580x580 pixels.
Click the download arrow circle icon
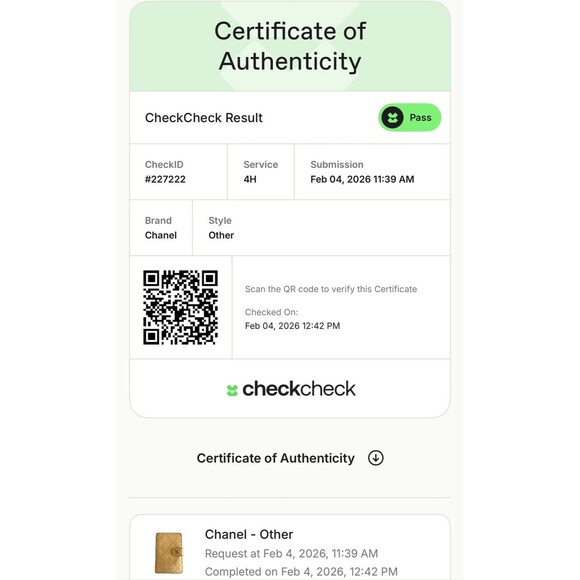[375, 458]
